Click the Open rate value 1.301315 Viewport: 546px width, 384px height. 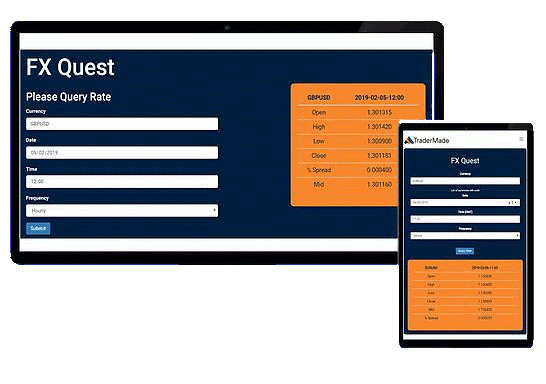[379, 112]
